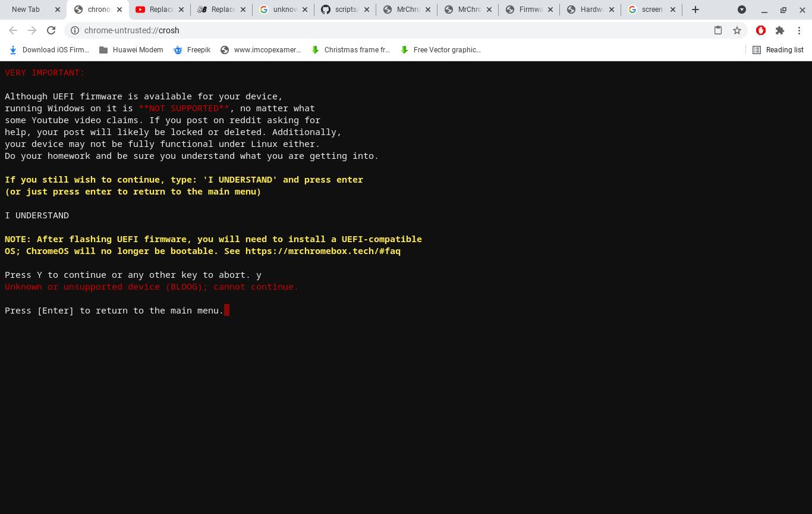Click the 'VERY IMPORTANT:' red heading

click(x=45, y=73)
